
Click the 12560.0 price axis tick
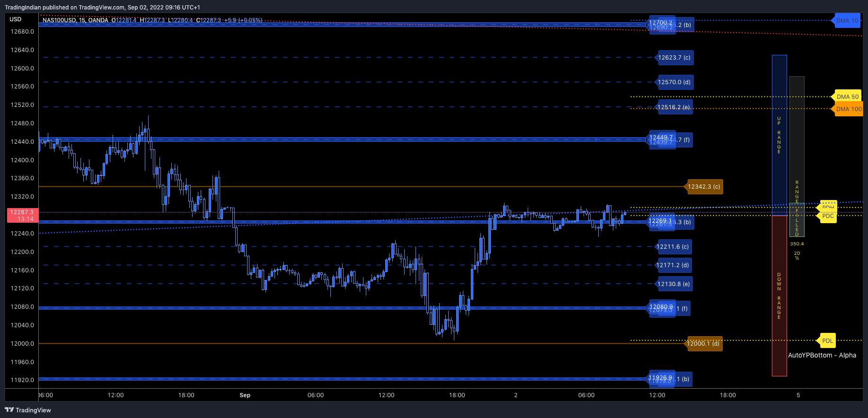[x=22, y=87]
